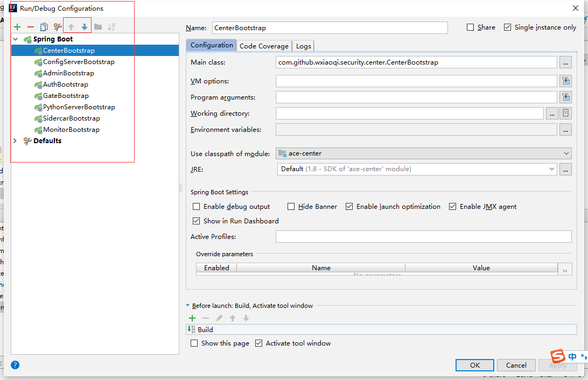
Task: Edit Environment variables via the ellipsis button
Action: (x=565, y=130)
